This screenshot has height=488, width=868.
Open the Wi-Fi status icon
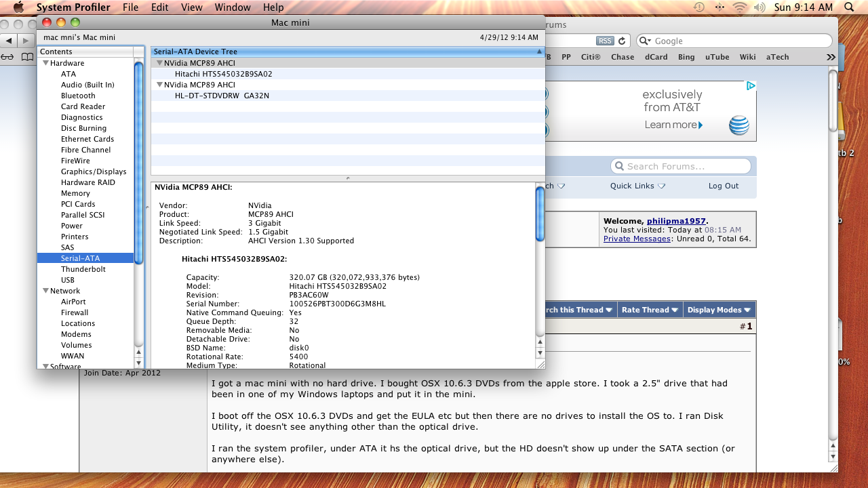coord(740,7)
